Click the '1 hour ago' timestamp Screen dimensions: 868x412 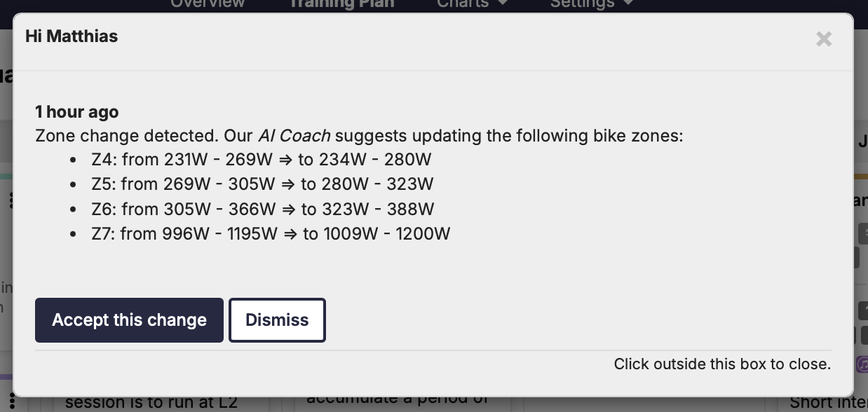[77, 112]
